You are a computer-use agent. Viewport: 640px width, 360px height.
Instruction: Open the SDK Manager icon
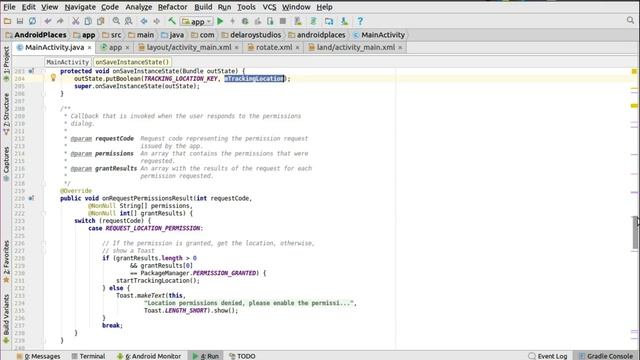(x=344, y=21)
